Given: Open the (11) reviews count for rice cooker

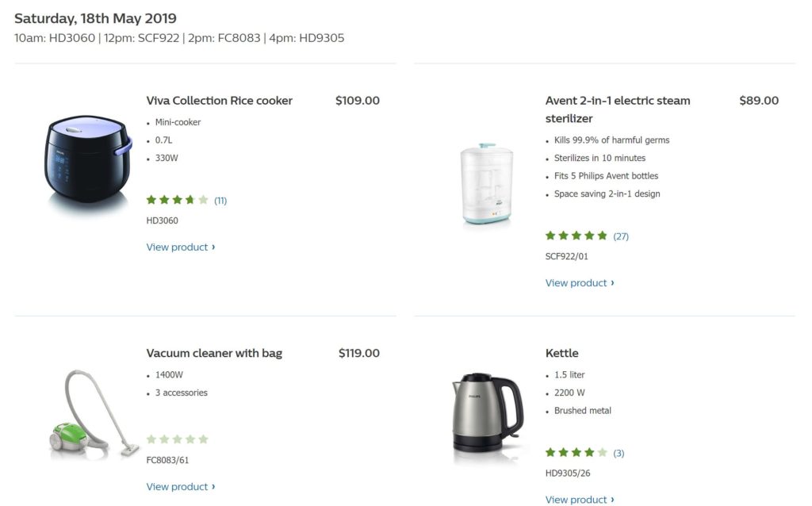Looking at the screenshot, I should (x=220, y=201).
